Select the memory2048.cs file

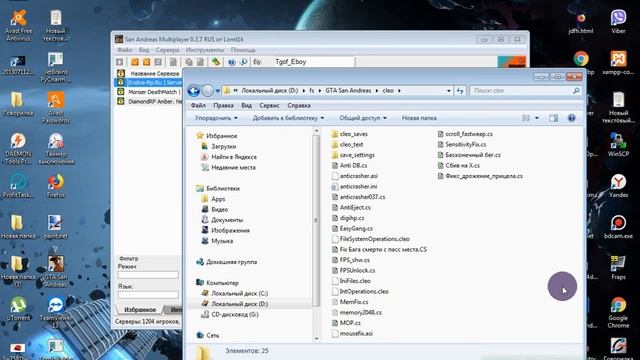pos(356,313)
